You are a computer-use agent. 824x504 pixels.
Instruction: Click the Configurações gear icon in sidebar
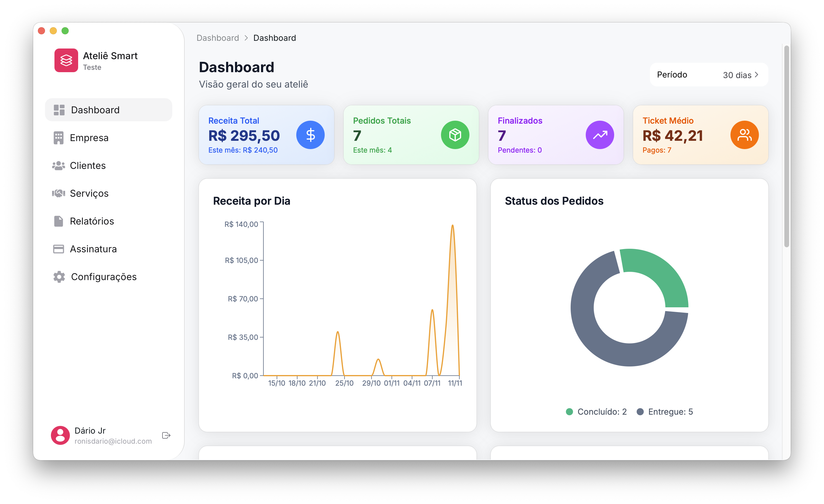(59, 277)
